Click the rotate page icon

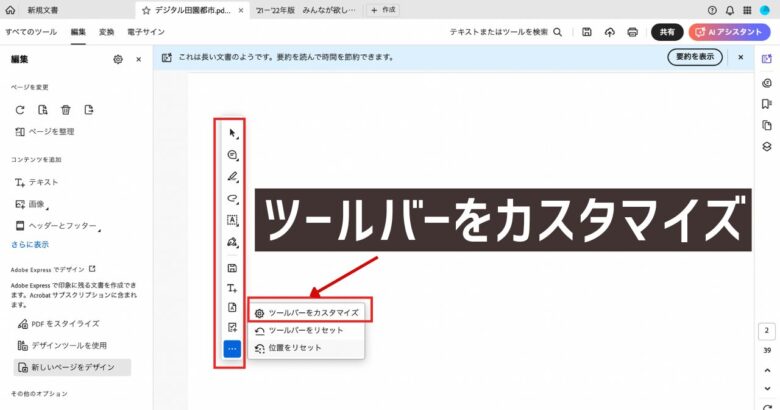[x=20, y=110]
